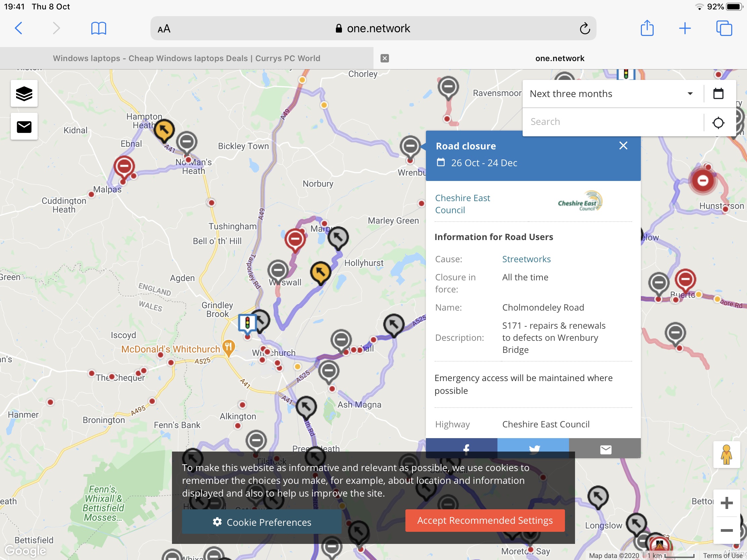Select grey diversion marker east of Marbury
Image resolution: width=747 pixels, height=560 pixels.
pos(338,238)
